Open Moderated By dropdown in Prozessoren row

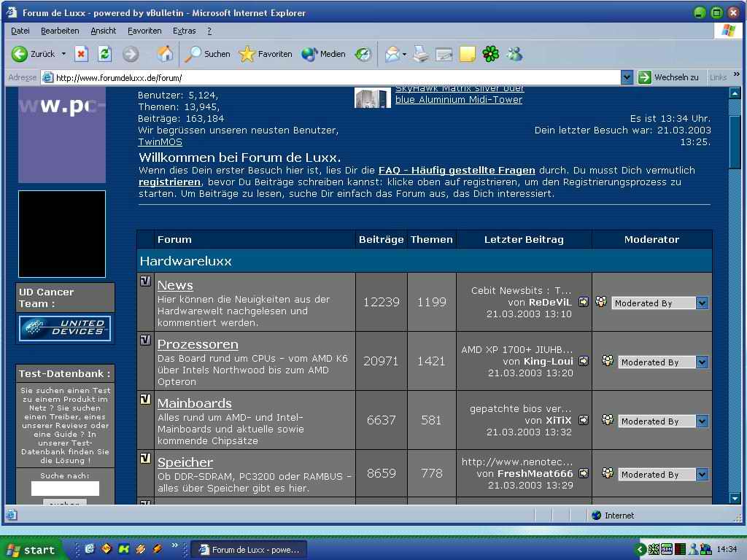[x=662, y=362]
